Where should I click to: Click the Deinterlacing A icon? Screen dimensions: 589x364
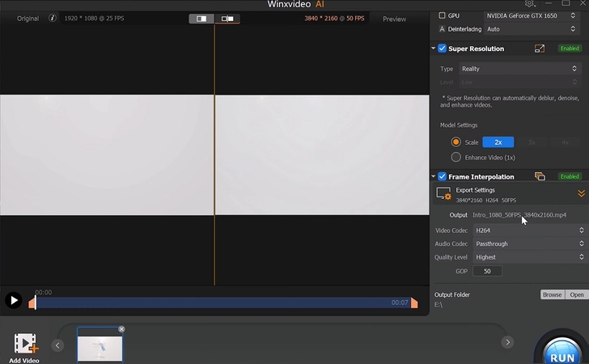[442, 29]
